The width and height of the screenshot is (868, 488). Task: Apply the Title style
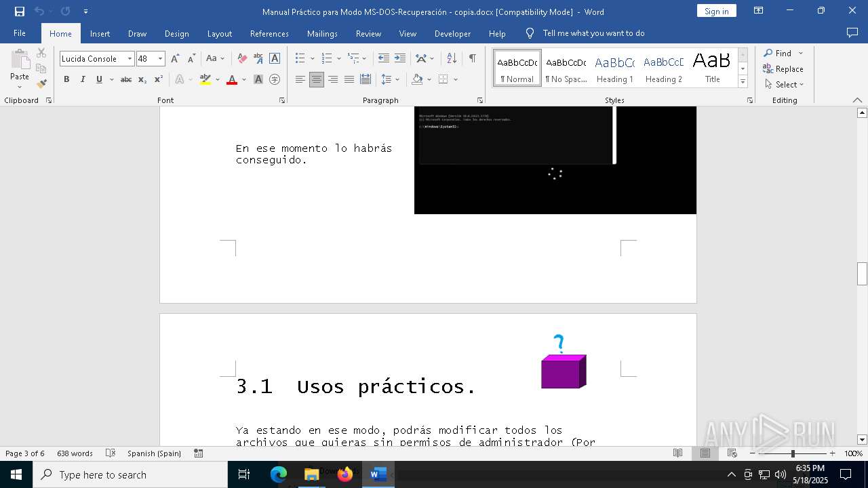tap(712, 68)
